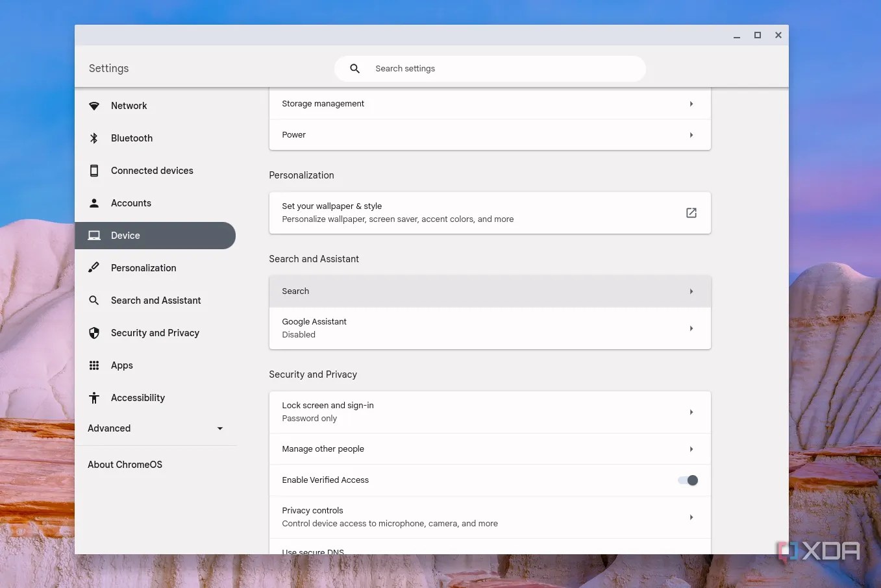Open Security and Privacy sidebar item
The width and height of the screenshot is (881, 588).
(x=155, y=333)
